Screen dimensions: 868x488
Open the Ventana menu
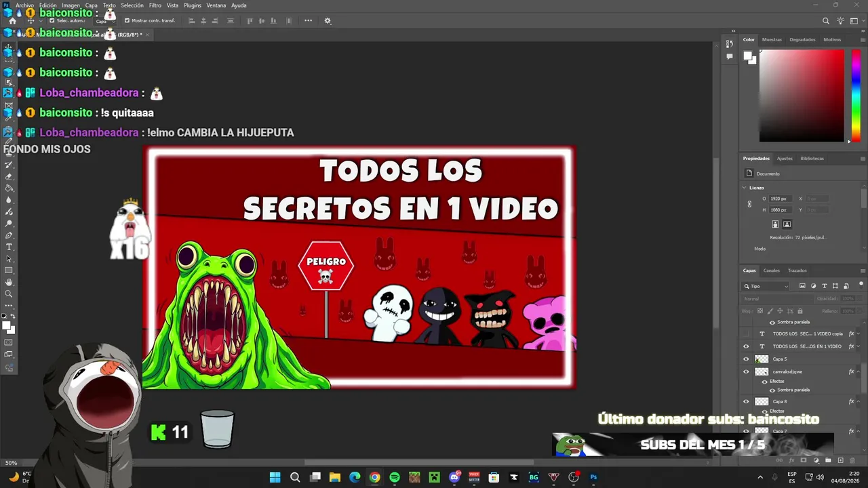coord(216,5)
